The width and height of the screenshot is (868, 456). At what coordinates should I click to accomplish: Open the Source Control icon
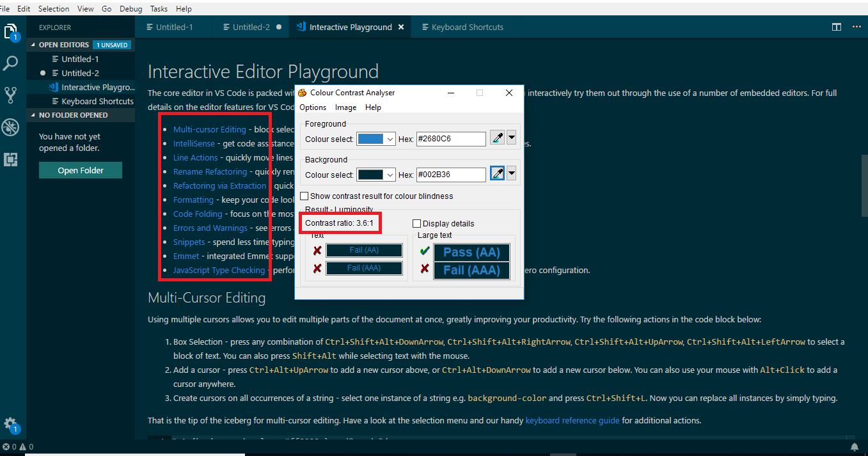11,95
